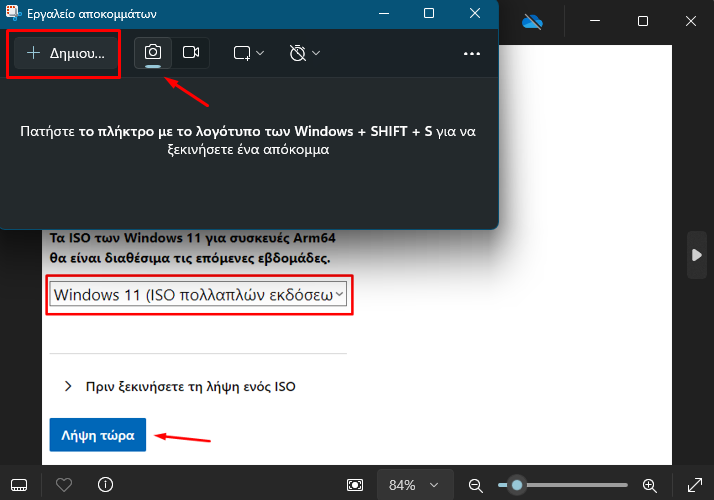714x500 pixels.
Task: Open the 84% zoom level dropdown
Action: point(414,485)
